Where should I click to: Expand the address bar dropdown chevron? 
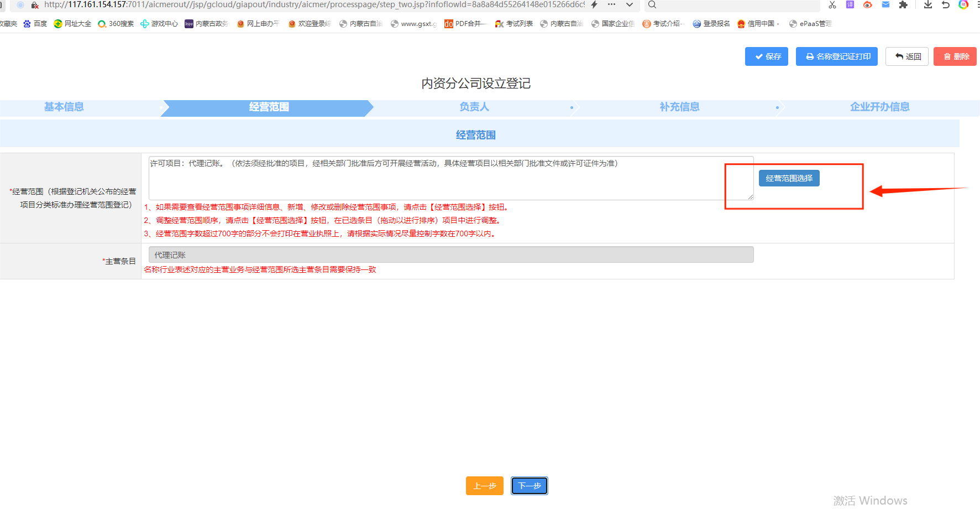click(630, 5)
